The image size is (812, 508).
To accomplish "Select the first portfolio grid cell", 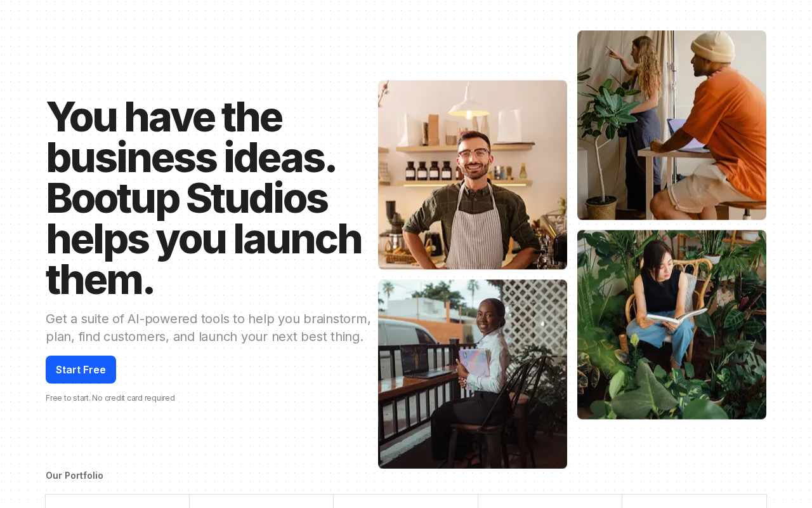I will point(117,501).
